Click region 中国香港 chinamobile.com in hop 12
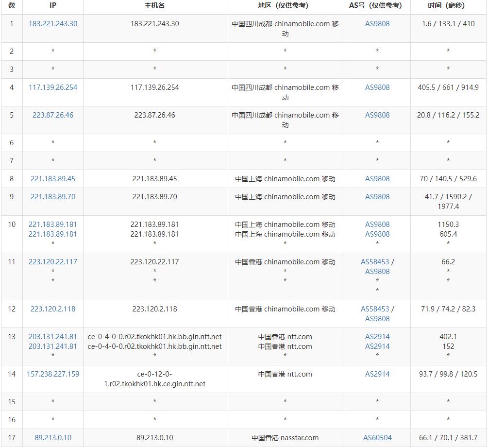This screenshot has width=488, height=448. tap(285, 309)
